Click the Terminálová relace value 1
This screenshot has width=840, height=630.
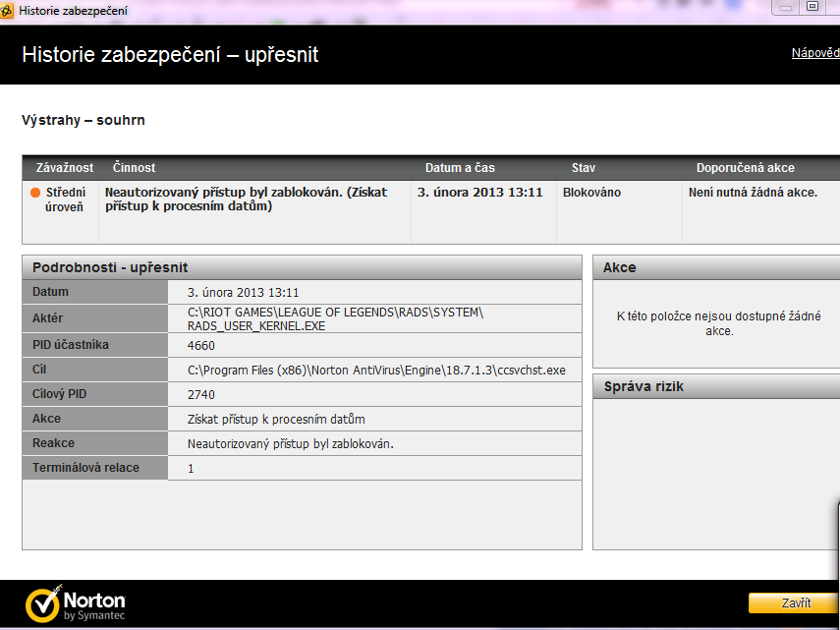(x=191, y=469)
